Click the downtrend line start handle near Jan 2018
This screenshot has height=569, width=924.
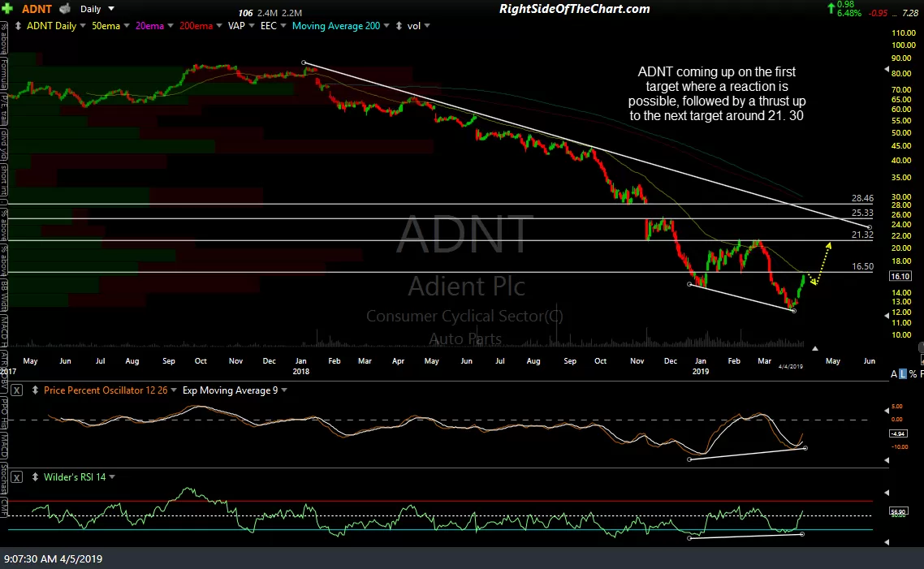[x=304, y=63]
